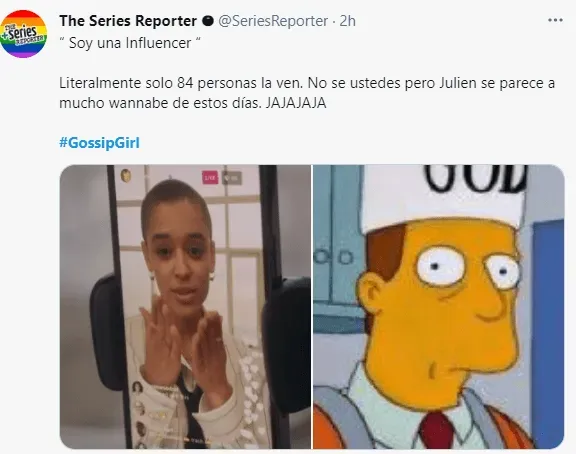
Task: Click the second commenter avatar in the livestream chat
Action: coord(140,407)
